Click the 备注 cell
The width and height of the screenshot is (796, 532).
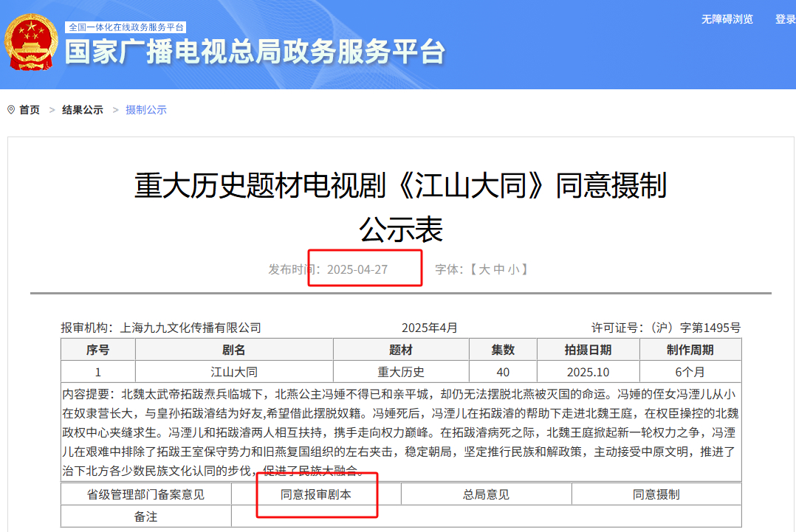[145, 517]
